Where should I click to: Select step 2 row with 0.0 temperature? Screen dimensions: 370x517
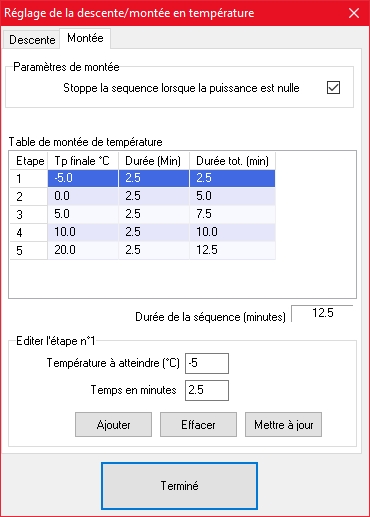click(143, 196)
